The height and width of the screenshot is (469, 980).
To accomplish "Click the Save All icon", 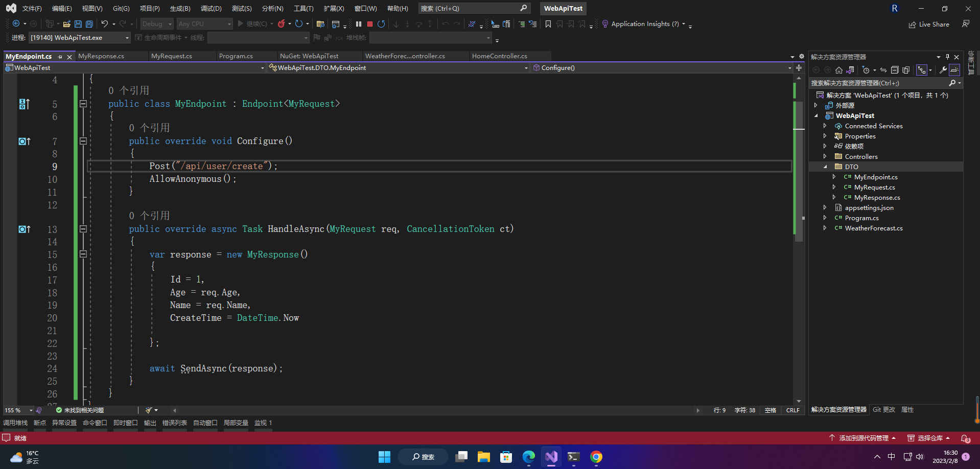I will pos(89,24).
